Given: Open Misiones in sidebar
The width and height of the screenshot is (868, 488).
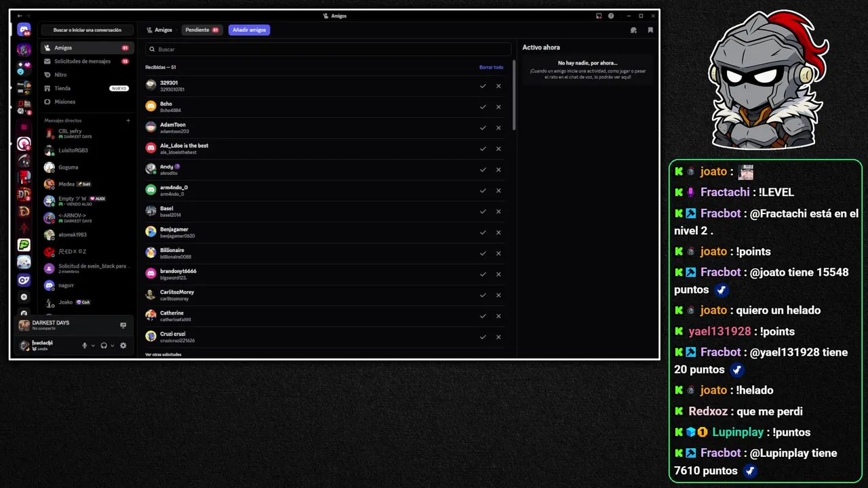Looking at the screenshot, I should (87, 102).
